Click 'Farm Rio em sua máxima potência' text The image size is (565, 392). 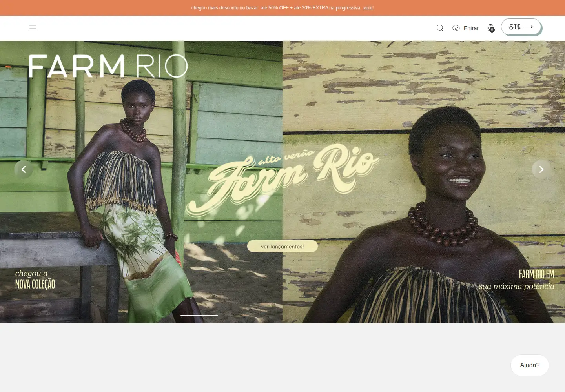516,280
